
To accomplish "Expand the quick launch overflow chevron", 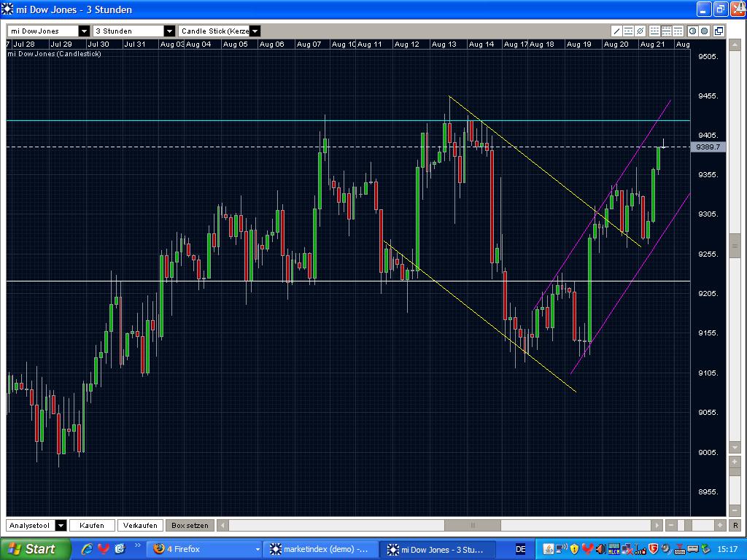I will point(138,545).
